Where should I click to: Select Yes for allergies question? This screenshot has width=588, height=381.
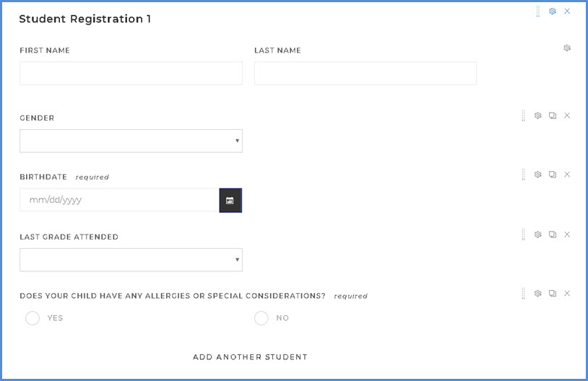(x=33, y=318)
